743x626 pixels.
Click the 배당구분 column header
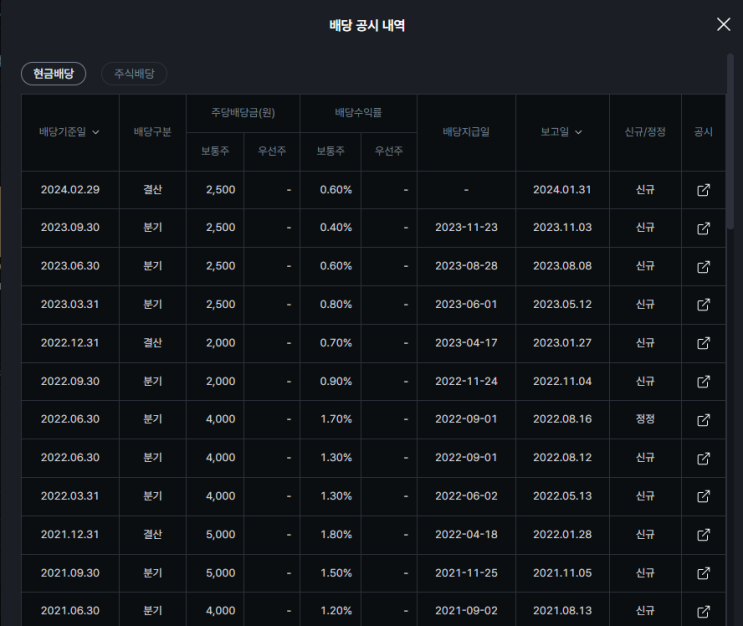coord(153,132)
